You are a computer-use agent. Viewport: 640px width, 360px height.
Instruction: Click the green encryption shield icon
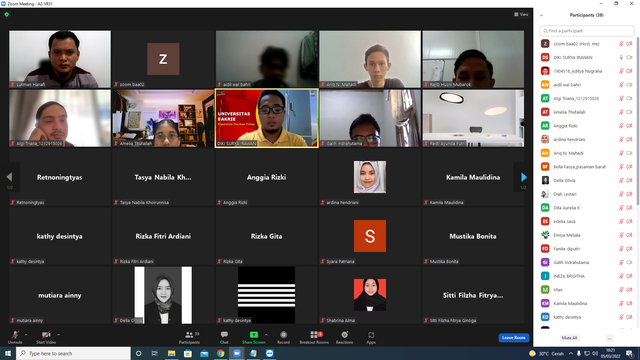coord(7,14)
